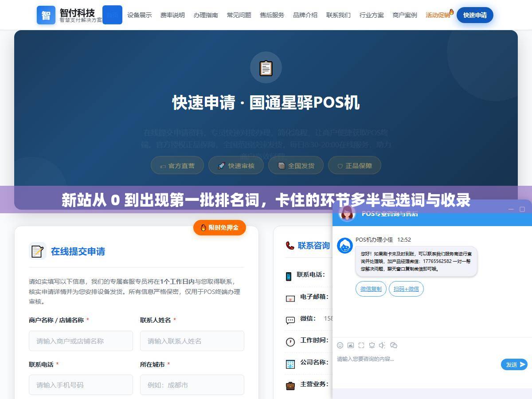Click the chat bubble icon next to 微信

290,320
